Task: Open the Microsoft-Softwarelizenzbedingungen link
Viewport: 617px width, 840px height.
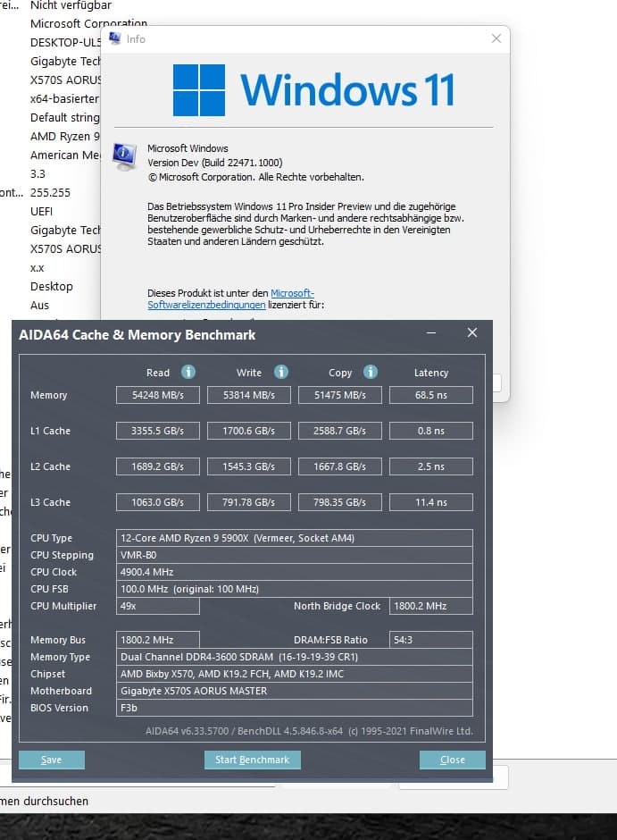Action: pos(231,299)
